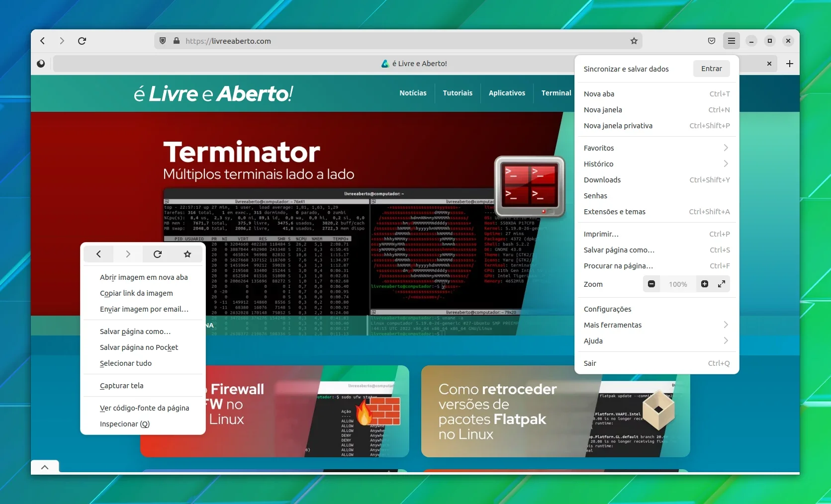Open the Terminator article headline
831x504 pixels.
(x=241, y=152)
